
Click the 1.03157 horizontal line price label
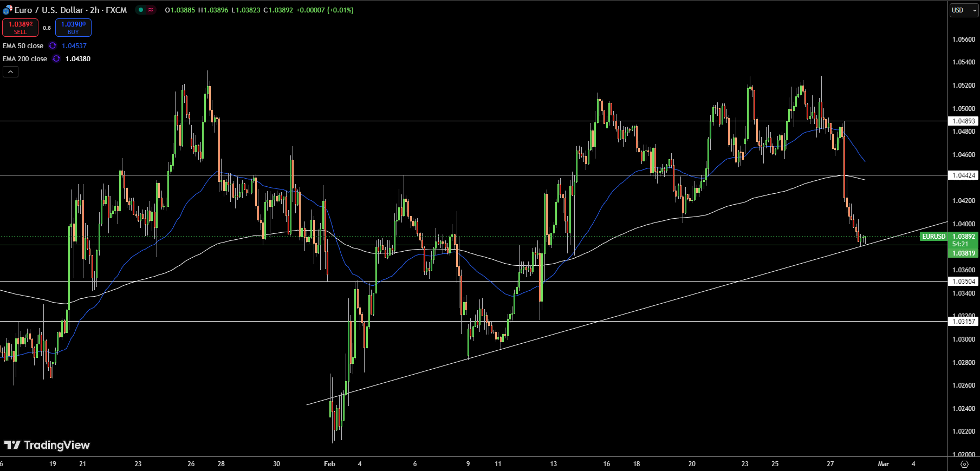(964, 322)
